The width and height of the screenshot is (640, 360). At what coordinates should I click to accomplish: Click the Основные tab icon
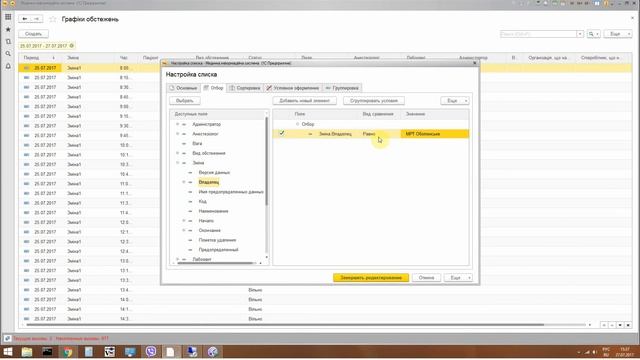click(x=172, y=88)
